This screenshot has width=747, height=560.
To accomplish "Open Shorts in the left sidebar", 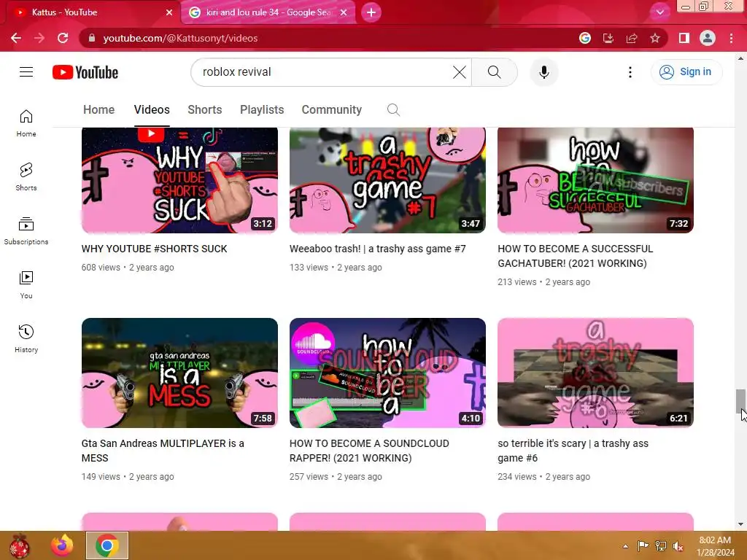I will (26, 177).
